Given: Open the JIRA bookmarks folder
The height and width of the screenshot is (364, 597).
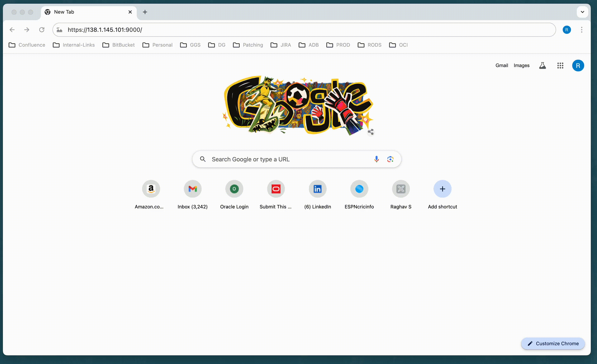Looking at the screenshot, I should [x=281, y=45].
